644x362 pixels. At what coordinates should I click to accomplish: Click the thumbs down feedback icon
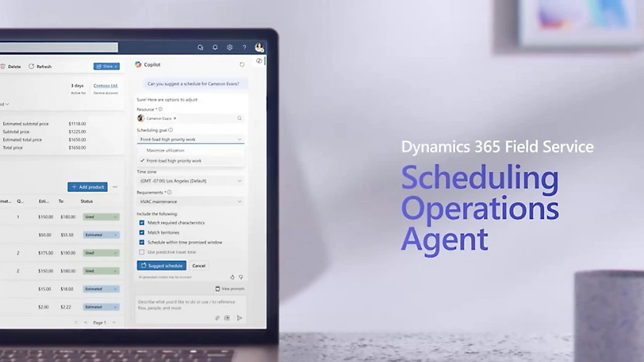click(241, 276)
